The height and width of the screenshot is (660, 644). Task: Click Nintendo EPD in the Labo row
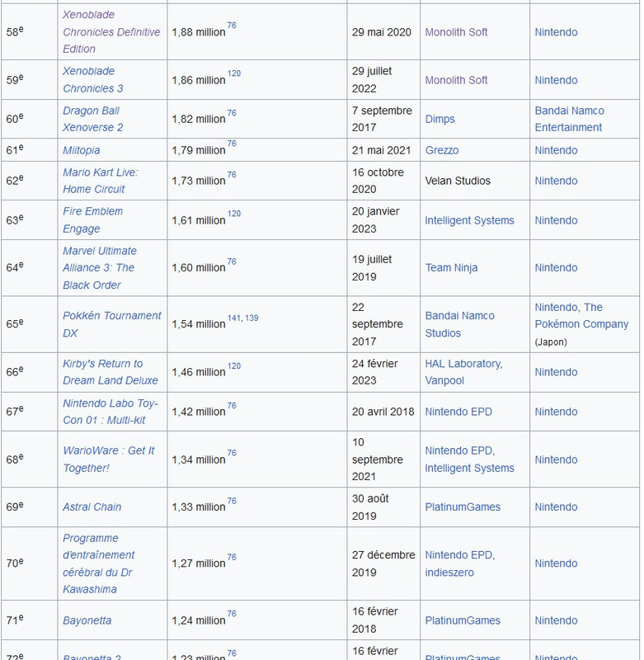click(x=458, y=412)
